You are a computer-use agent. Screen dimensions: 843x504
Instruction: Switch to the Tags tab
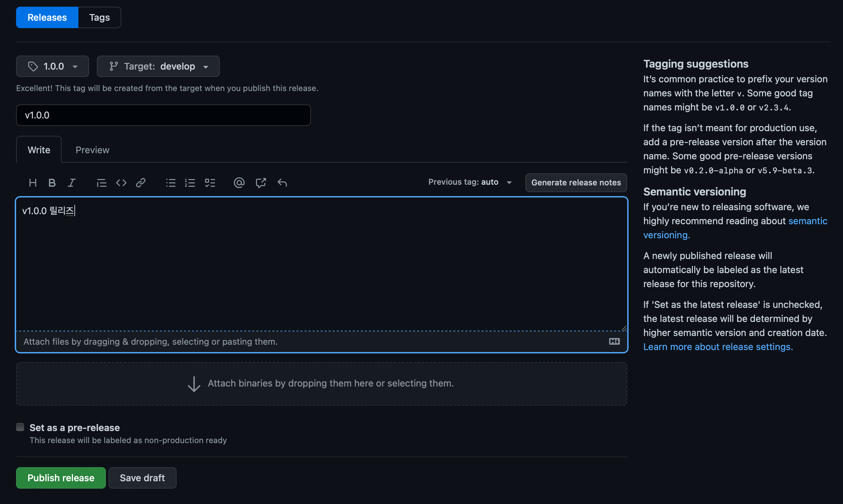(x=99, y=17)
